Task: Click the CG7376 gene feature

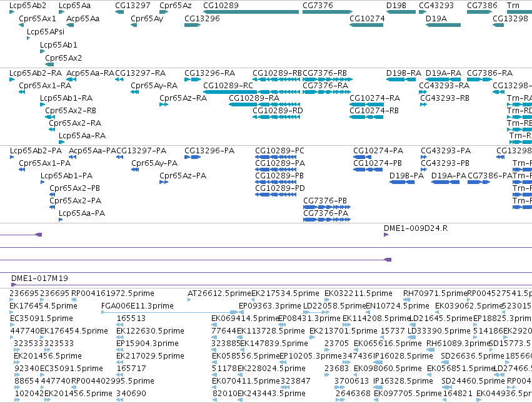Action: [x=328, y=12]
